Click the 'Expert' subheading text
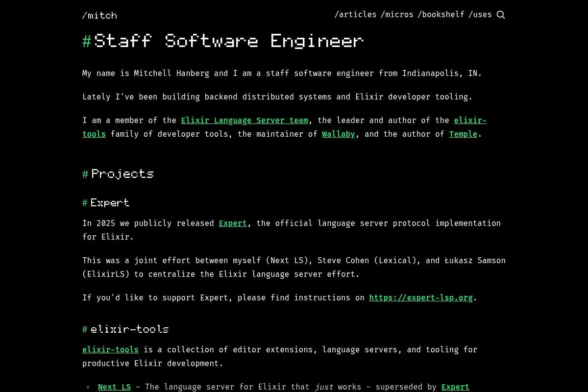This screenshot has width=588, height=392. pyautogui.click(x=110, y=203)
